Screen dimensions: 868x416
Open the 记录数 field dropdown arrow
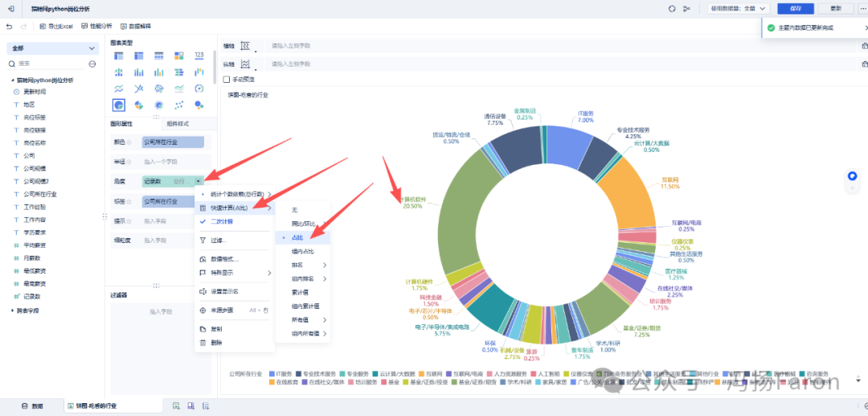(x=199, y=181)
